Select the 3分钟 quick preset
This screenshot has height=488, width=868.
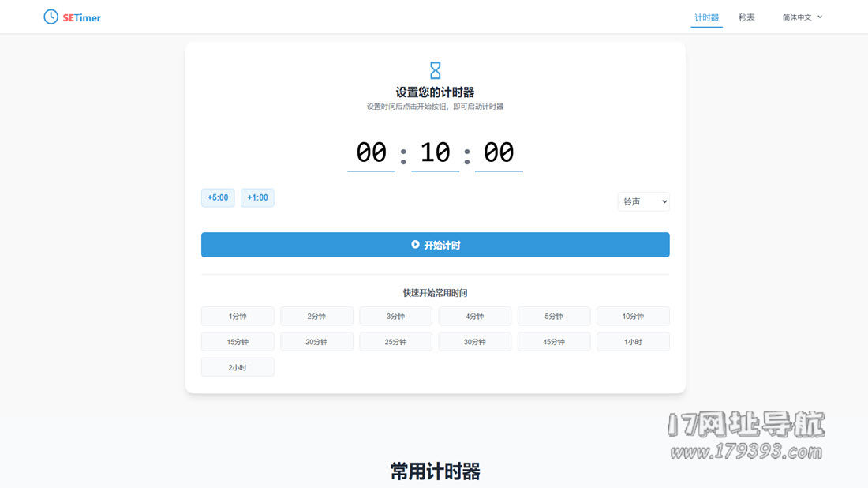(395, 317)
